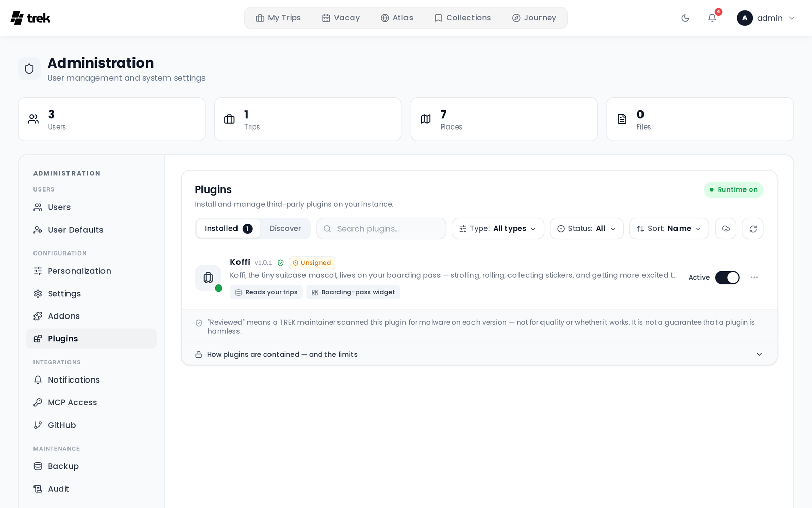This screenshot has width=812, height=508.
Task: Open User Defaults in sidebar
Action: tap(91, 230)
